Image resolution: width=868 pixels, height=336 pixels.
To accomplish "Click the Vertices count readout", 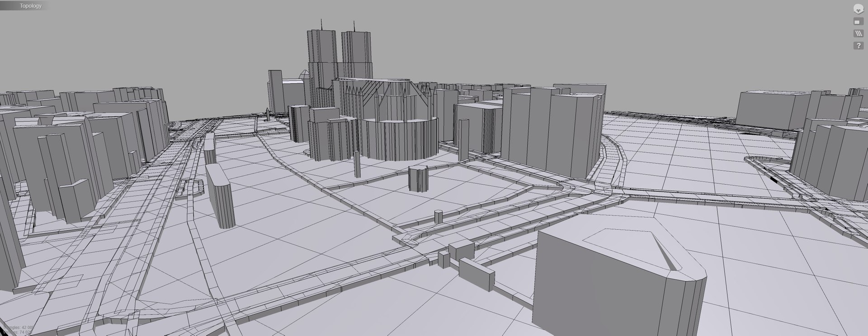I will pos(17,332).
